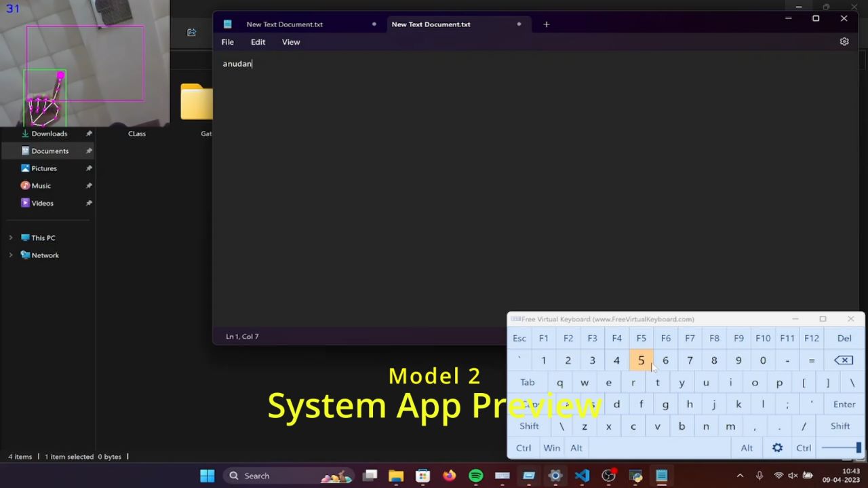Launch Microsoft Store from taskbar

pyautogui.click(x=422, y=476)
